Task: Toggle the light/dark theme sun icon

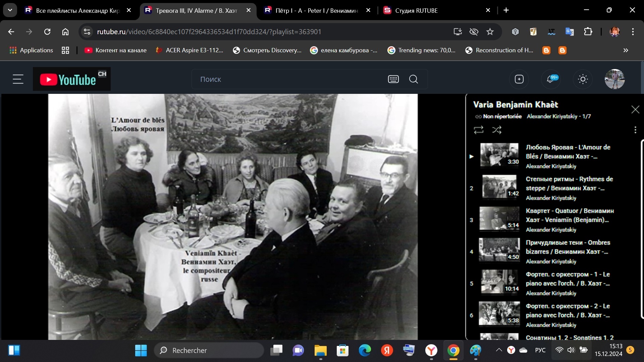Action: [583, 79]
